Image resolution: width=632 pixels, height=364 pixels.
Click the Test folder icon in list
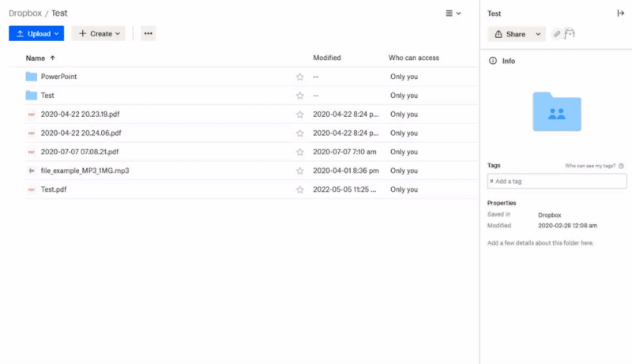click(31, 96)
